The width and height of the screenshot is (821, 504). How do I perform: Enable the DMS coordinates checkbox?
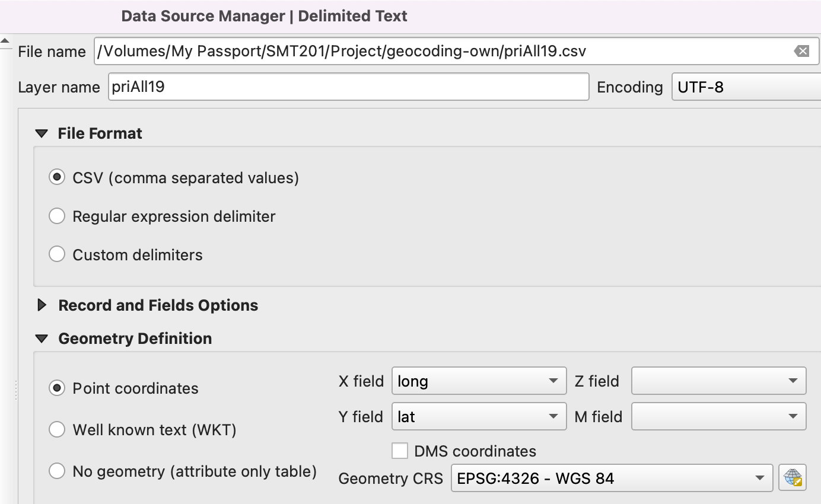pos(400,451)
